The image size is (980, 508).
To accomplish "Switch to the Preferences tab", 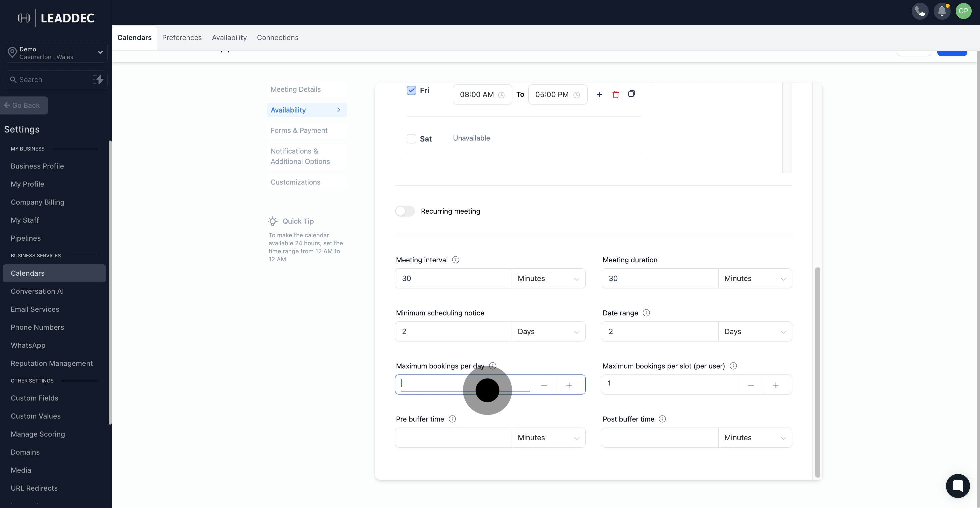I will point(182,38).
